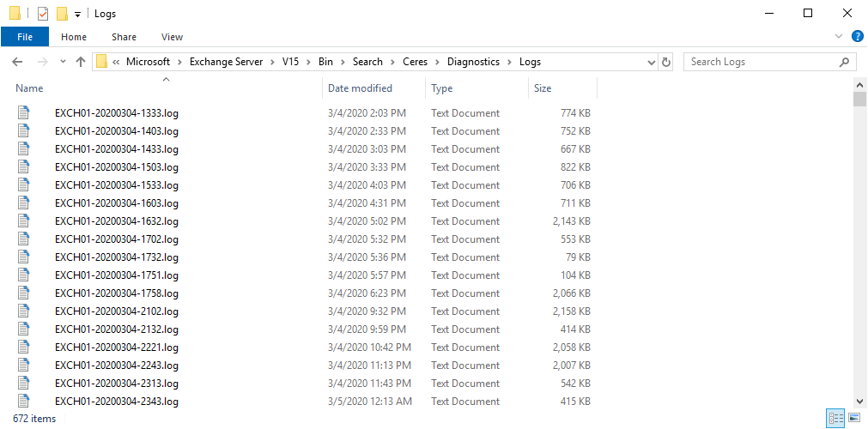868x429 pixels.
Task: Switch to Details view layout icon
Action: pos(835,418)
